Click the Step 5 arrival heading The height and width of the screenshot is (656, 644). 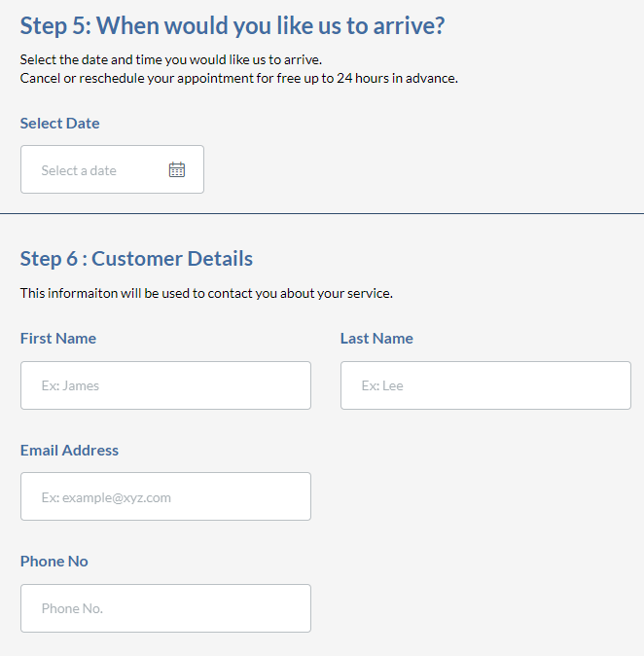[233, 25]
